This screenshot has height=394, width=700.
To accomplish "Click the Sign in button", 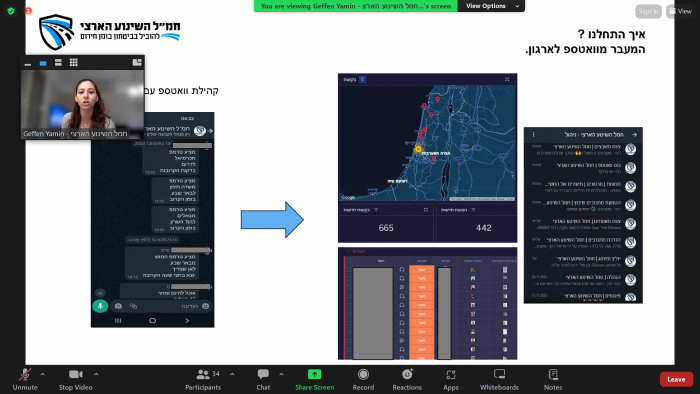I will [x=648, y=11].
